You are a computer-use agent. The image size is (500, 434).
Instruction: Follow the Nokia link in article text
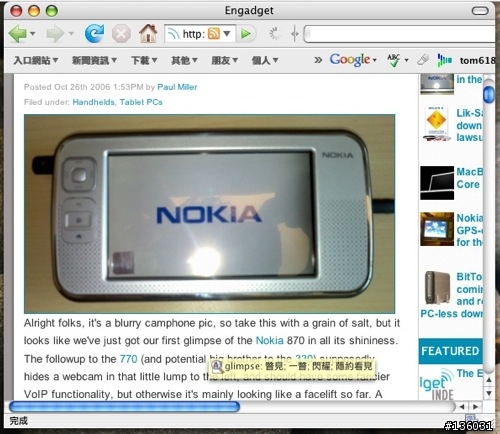pos(269,340)
